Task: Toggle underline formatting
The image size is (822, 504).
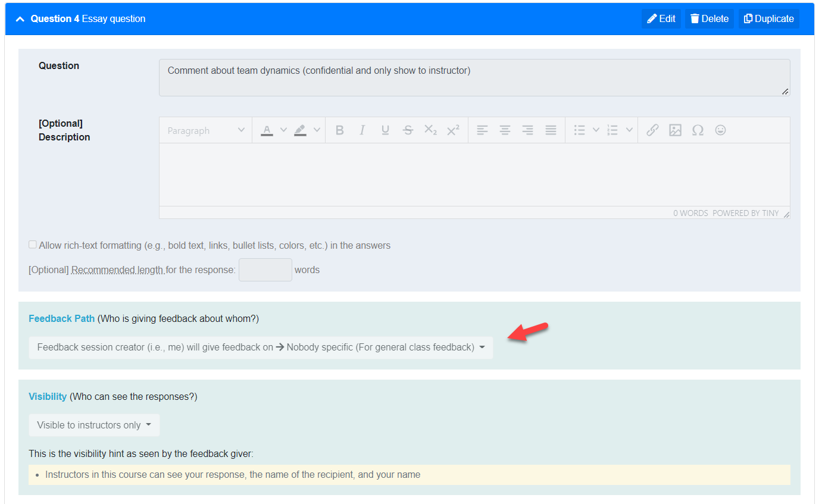Action: pos(385,130)
